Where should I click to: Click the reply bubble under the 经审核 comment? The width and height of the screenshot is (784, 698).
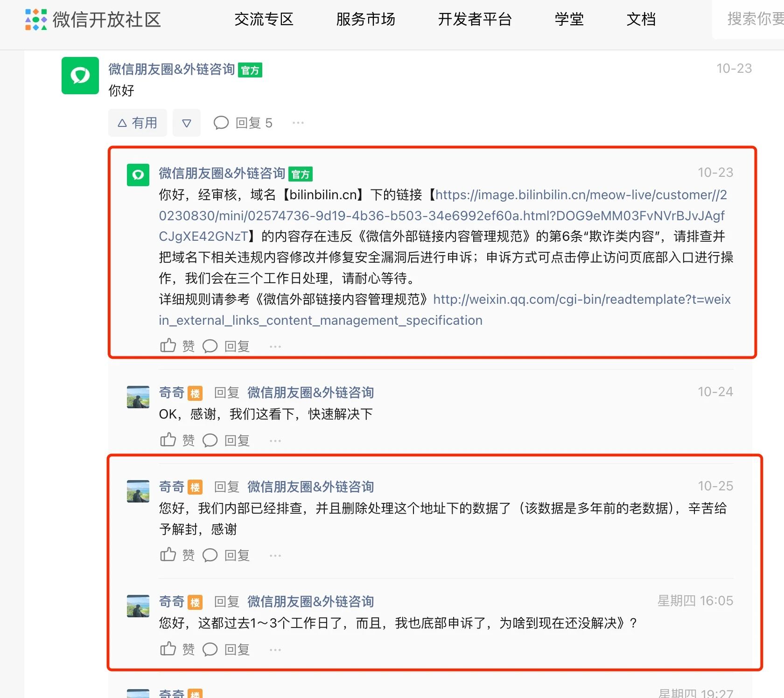(x=210, y=346)
